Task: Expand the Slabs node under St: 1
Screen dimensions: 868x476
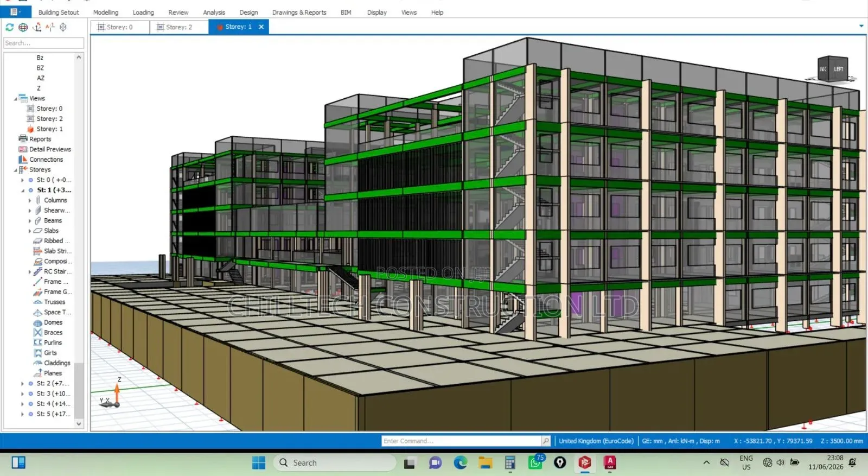Action: pos(30,231)
